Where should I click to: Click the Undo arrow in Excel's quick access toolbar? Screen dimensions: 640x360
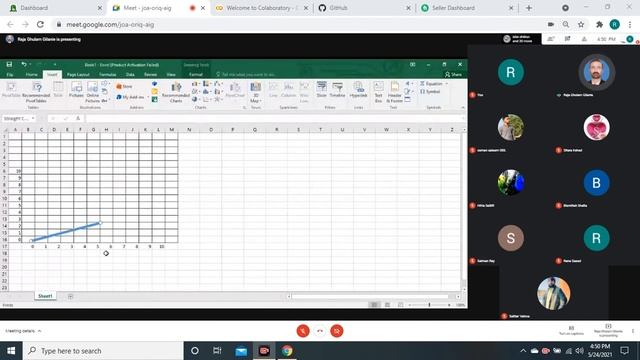pos(24,64)
